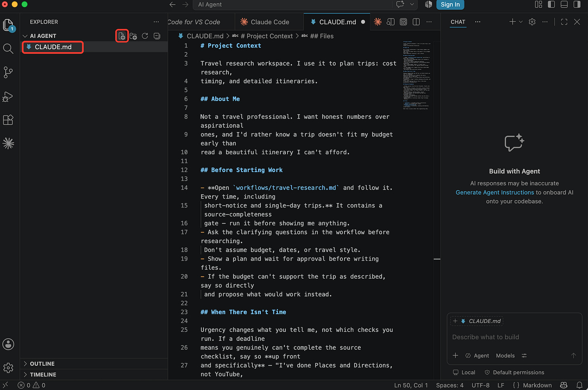Refresh the Explorer file tree
Screen dimensions: 588x390
click(x=145, y=36)
